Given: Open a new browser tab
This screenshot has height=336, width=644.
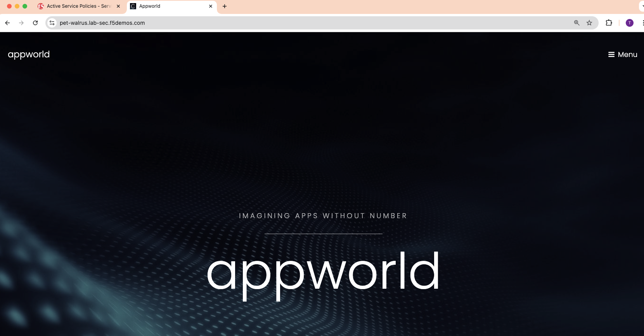Looking at the screenshot, I should click(x=225, y=6).
